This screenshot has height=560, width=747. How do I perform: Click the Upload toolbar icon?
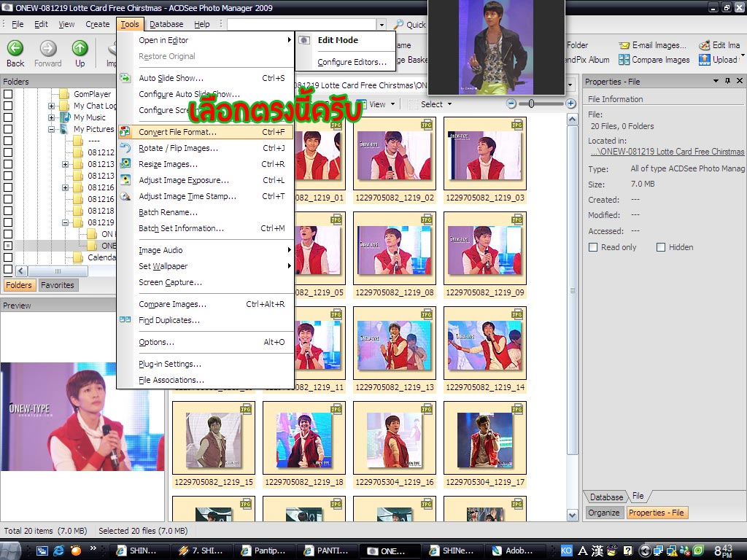click(x=705, y=60)
